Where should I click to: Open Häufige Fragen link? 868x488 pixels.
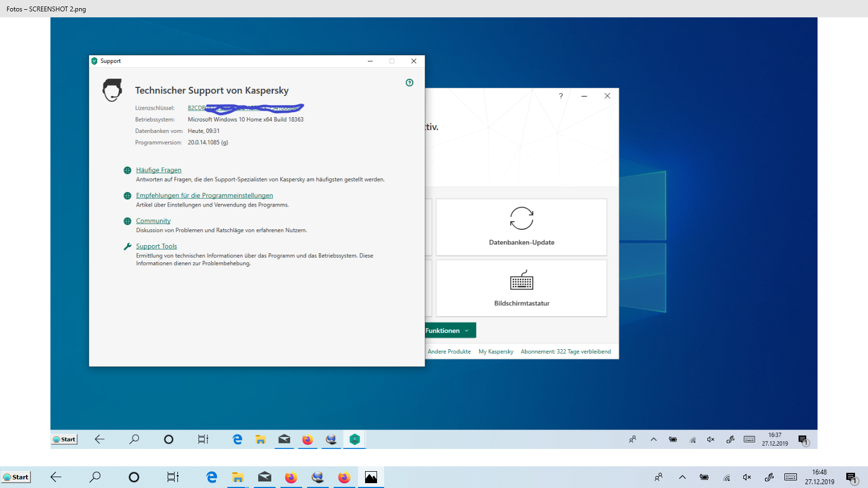[158, 170]
